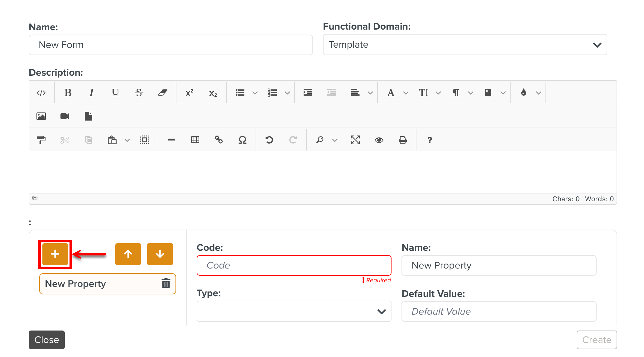The width and height of the screenshot is (644, 357).
Task: Toggle italic text formatting
Action: pyautogui.click(x=91, y=93)
